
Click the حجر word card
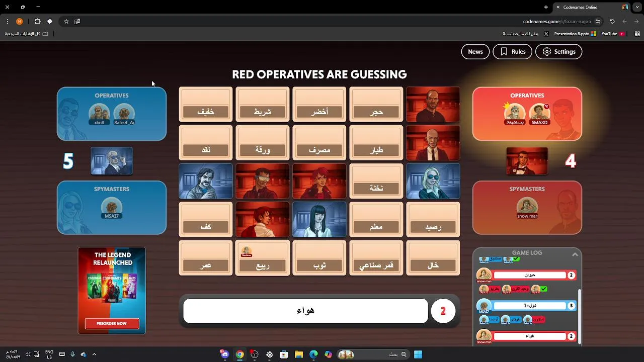[376, 105]
